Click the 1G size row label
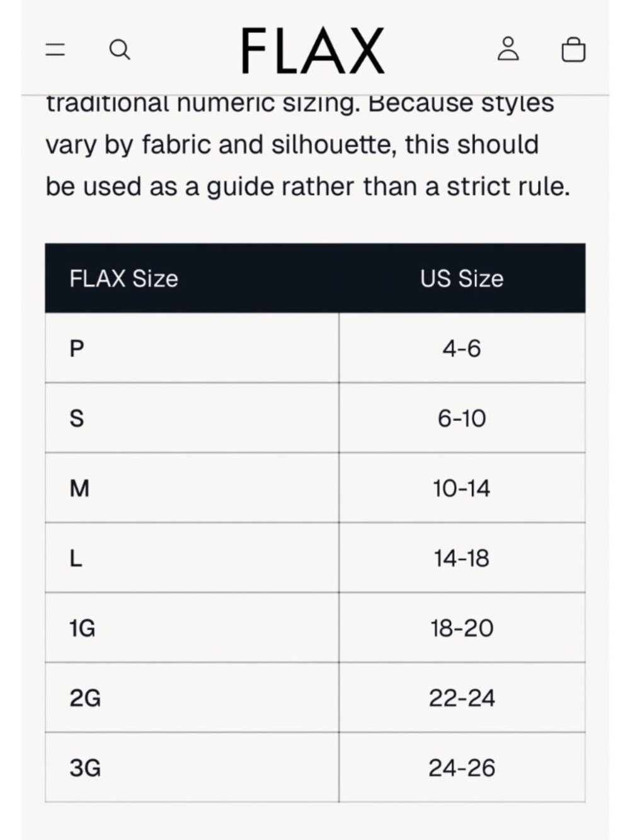 pyautogui.click(x=83, y=628)
